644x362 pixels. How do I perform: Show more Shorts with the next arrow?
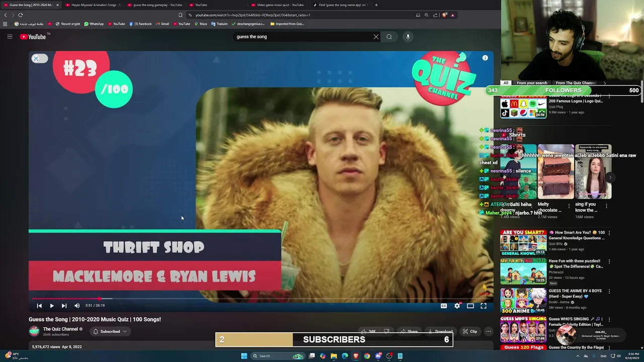point(610,177)
